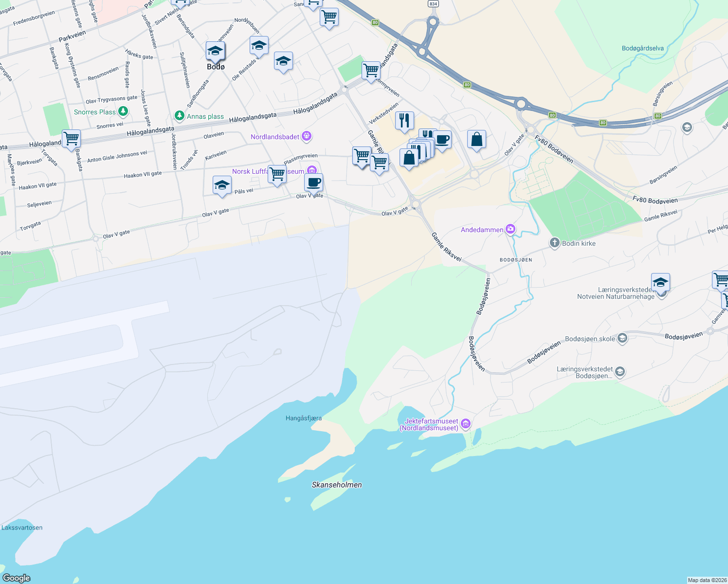Image resolution: width=728 pixels, height=584 pixels.
Task: Open the Norsk Luftfartsmuseum museum marker
Action: coord(312,171)
